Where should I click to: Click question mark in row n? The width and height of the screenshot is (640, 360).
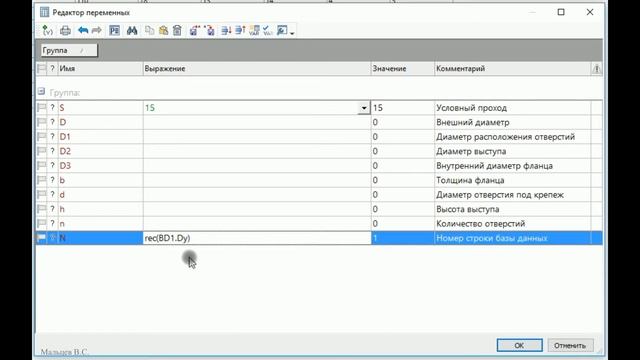pos(52,224)
